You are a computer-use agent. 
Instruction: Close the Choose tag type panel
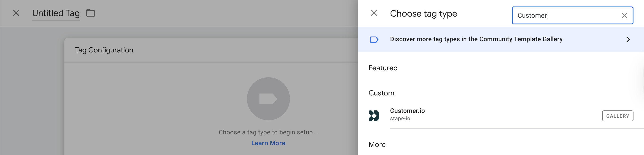[374, 13]
